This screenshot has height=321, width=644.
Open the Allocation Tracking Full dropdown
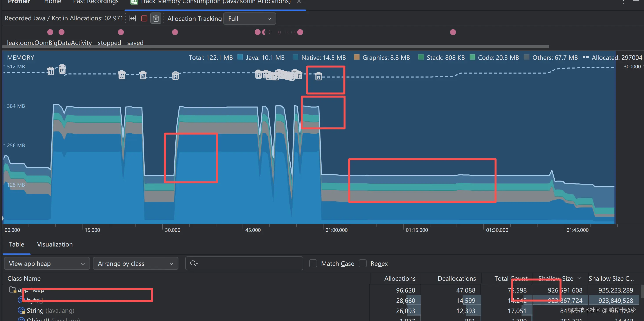point(249,19)
